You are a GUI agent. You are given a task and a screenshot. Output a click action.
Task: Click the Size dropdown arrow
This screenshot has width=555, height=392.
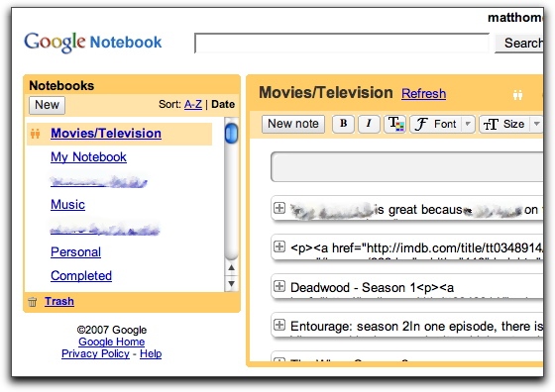(536, 124)
